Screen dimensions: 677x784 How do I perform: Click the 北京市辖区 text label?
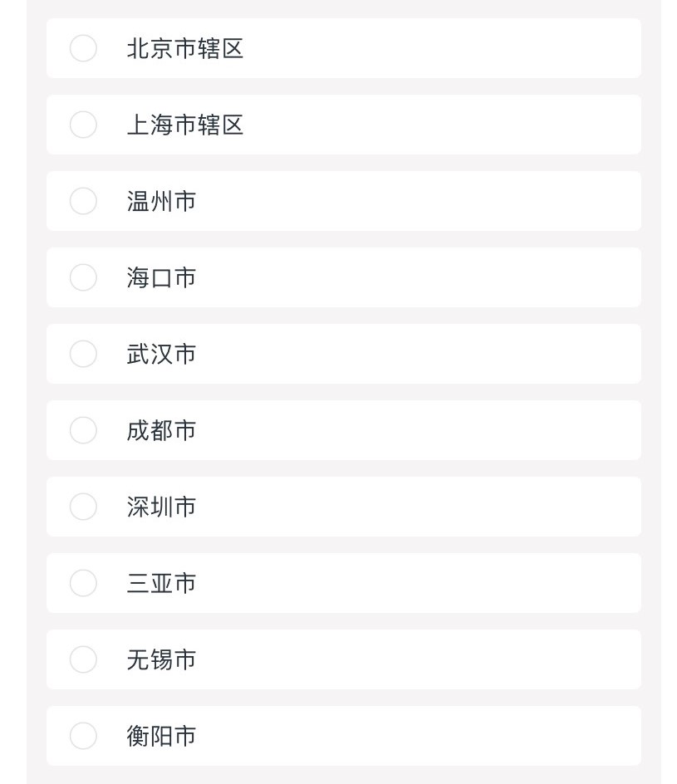185,49
